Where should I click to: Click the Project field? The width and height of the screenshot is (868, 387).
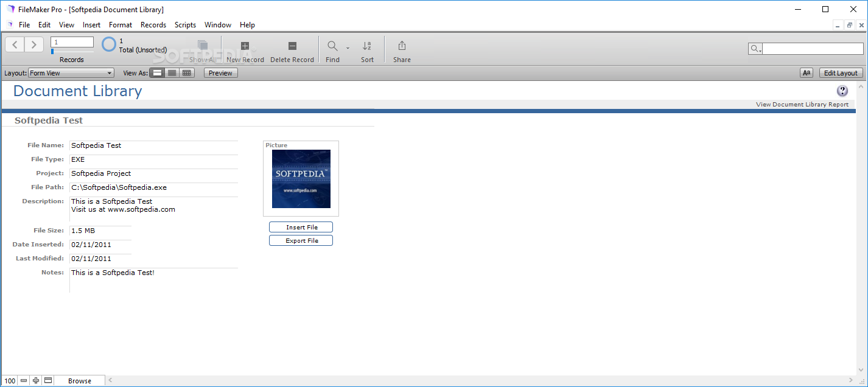(154, 173)
